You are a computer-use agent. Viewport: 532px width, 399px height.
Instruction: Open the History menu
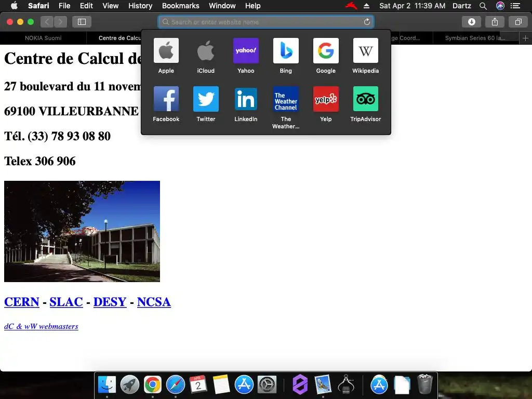[140, 6]
